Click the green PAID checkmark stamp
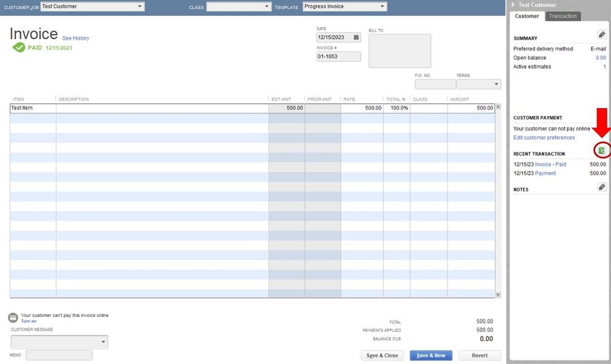 pos(18,48)
